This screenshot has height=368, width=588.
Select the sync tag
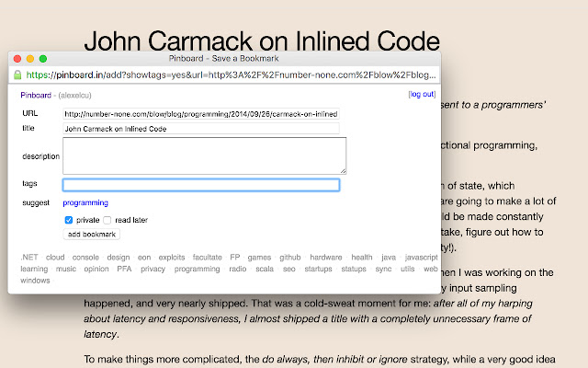pyautogui.click(x=383, y=269)
